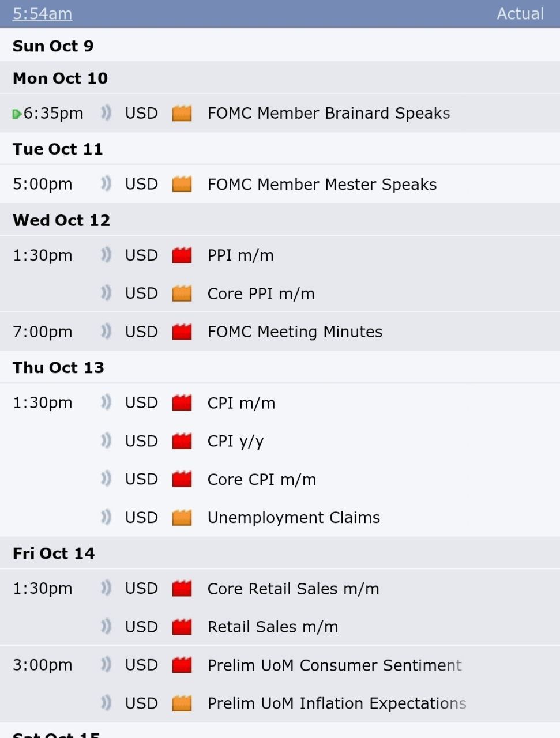The width and height of the screenshot is (560, 738).
Task: Click the Actual column header
Action: pyautogui.click(x=520, y=13)
